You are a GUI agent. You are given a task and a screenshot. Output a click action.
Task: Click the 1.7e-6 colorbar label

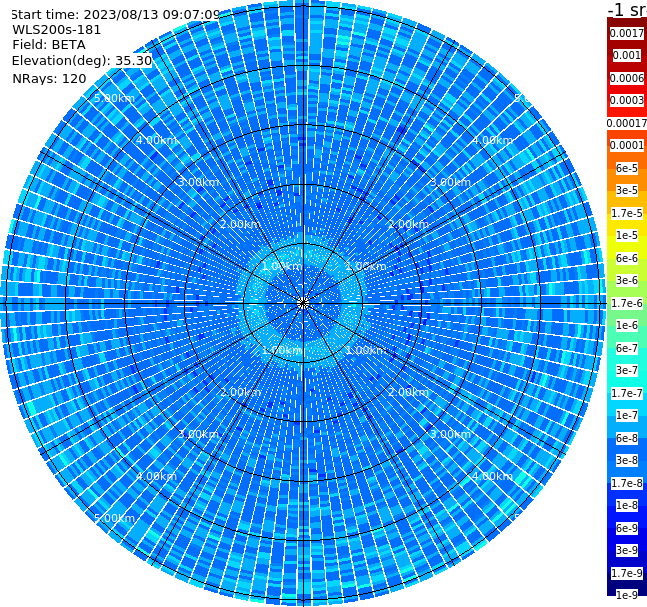627,303
